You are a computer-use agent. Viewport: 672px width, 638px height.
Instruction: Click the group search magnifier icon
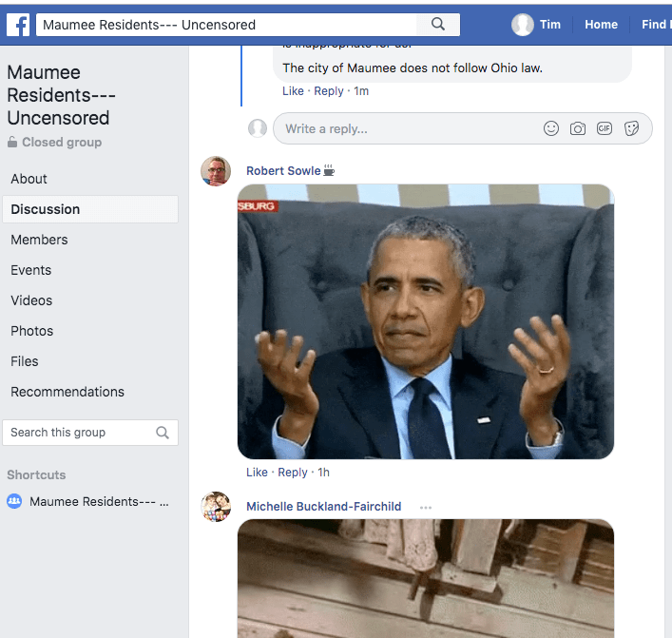(x=163, y=433)
